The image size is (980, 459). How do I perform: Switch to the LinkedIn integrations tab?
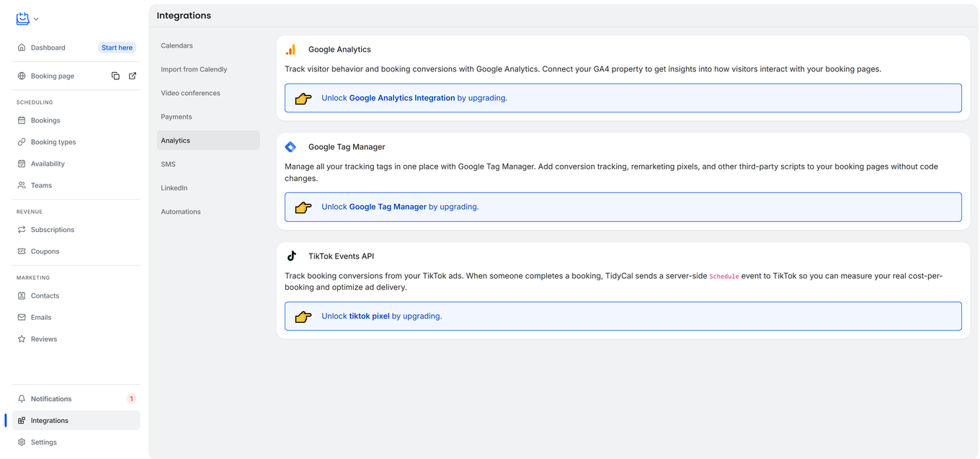(208, 188)
